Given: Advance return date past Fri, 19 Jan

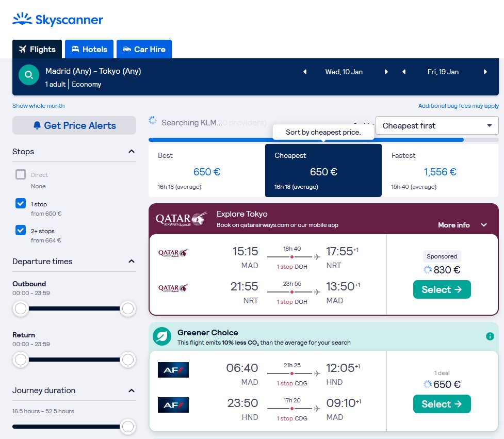Looking at the screenshot, I should click(485, 72).
